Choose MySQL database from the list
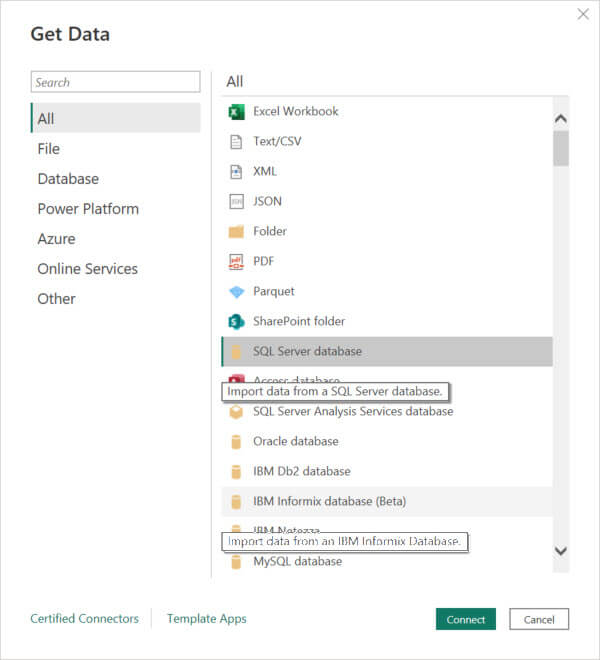The height and width of the screenshot is (660, 600). tap(297, 561)
